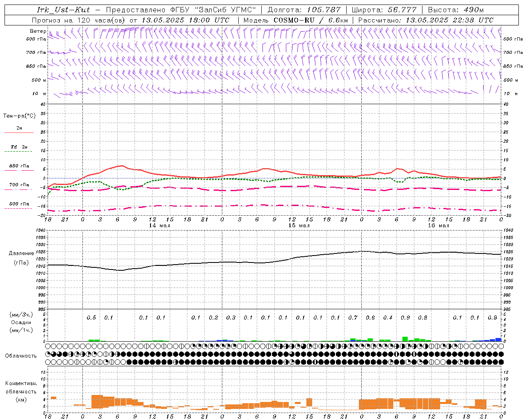
Task: Click the 0.8 precipitation value
Action: point(422,318)
